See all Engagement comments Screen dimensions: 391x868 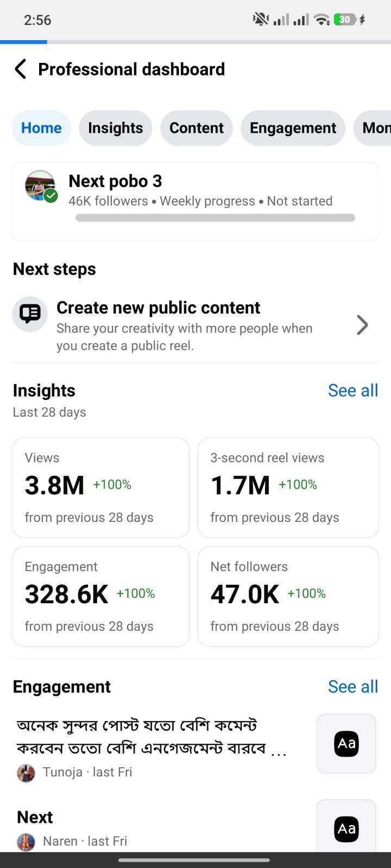tap(353, 687)
